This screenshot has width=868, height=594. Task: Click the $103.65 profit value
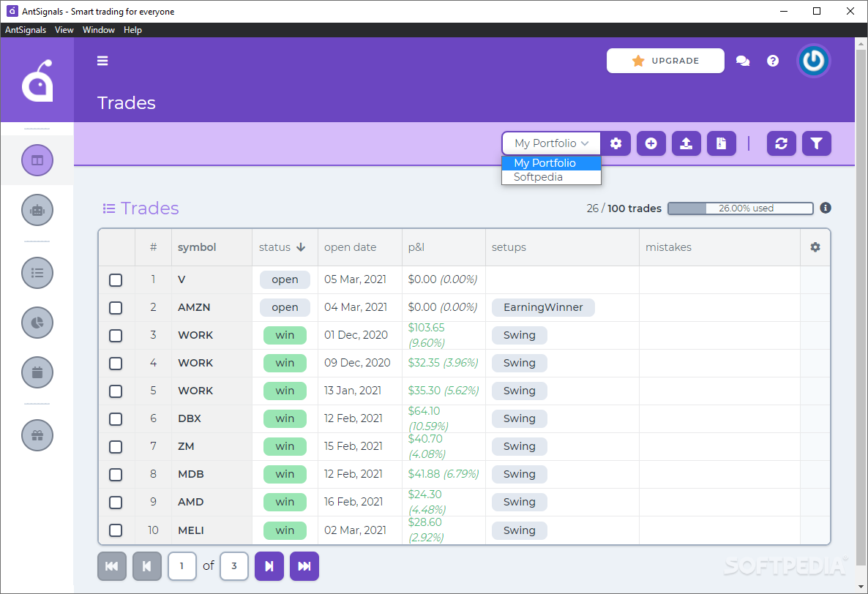(x=426, y=328)
